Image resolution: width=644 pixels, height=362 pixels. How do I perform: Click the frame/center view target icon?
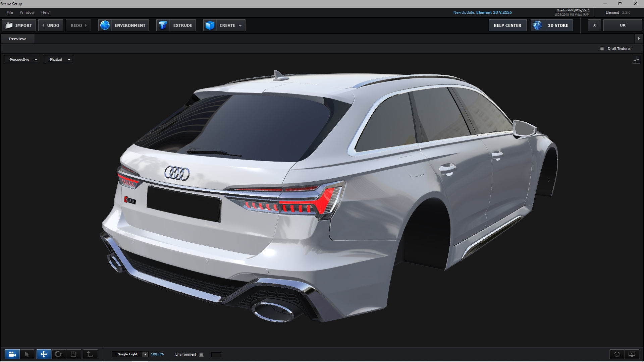tap(617, 354)
